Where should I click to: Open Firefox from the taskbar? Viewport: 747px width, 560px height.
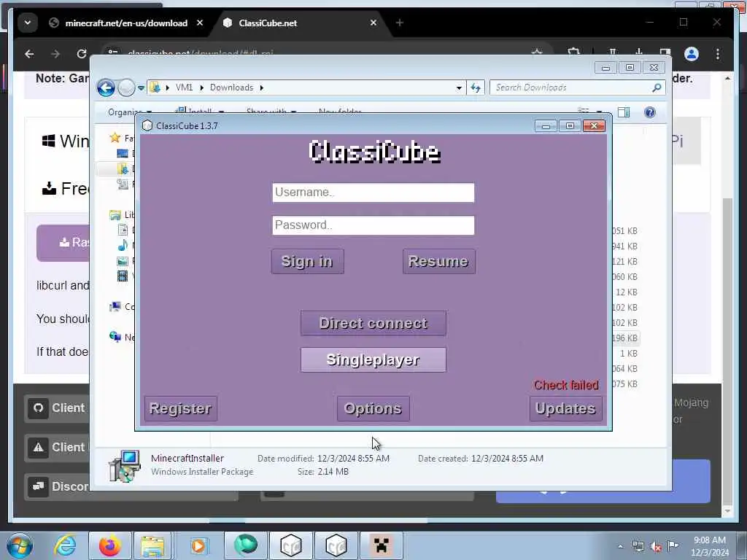click(x=109, y=545)
